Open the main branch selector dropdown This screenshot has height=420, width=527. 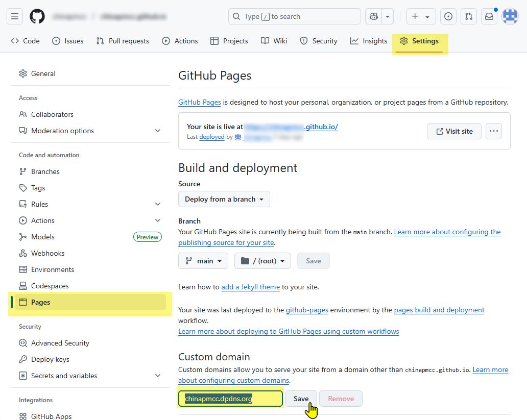tap(204, 261)
